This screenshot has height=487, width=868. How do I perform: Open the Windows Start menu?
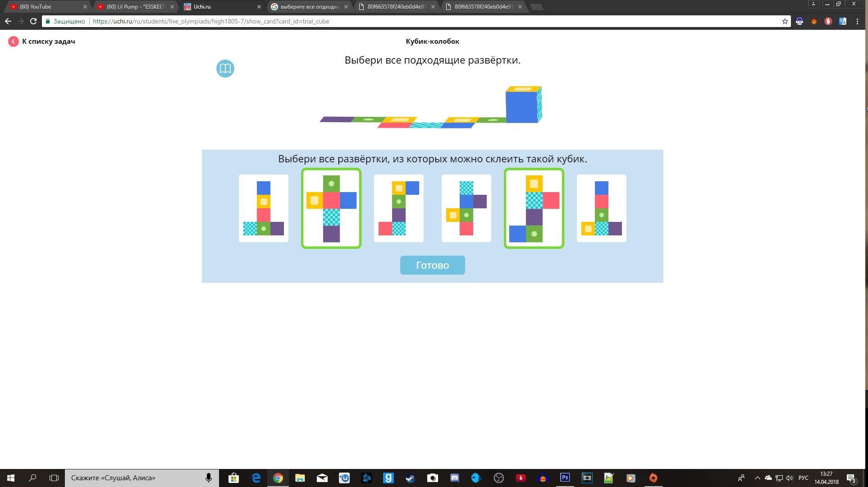[11, 478]
